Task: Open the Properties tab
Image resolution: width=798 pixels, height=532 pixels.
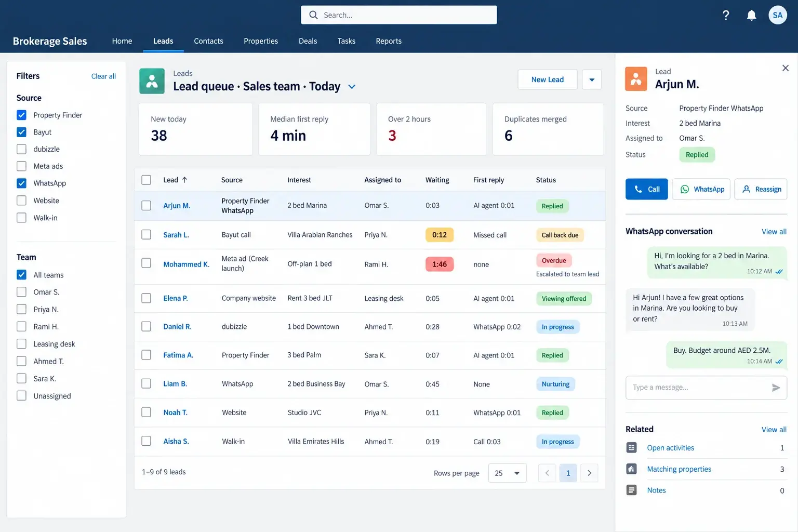Action: (x=261, y=41)
